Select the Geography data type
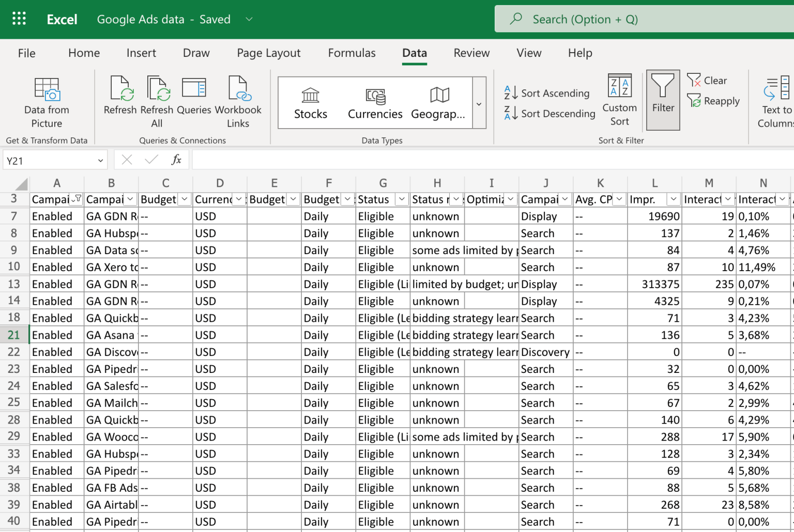 coord(438,102)
